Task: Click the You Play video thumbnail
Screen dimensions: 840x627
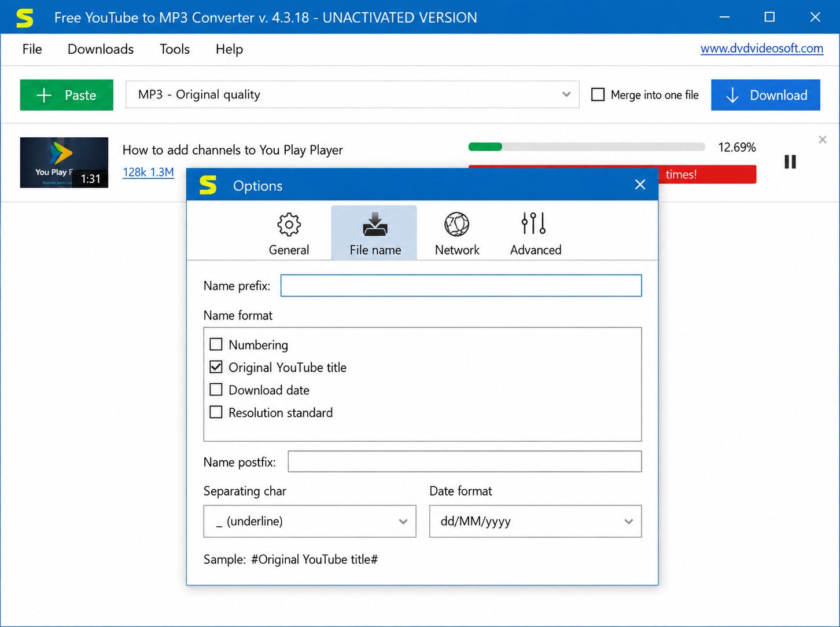Action: click(64, 163)
